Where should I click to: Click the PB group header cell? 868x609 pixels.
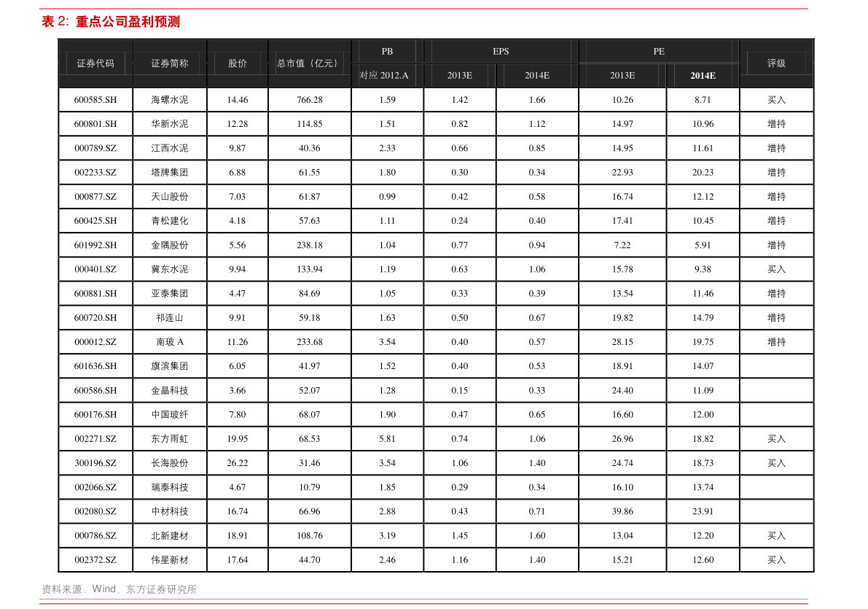(387, 51)
